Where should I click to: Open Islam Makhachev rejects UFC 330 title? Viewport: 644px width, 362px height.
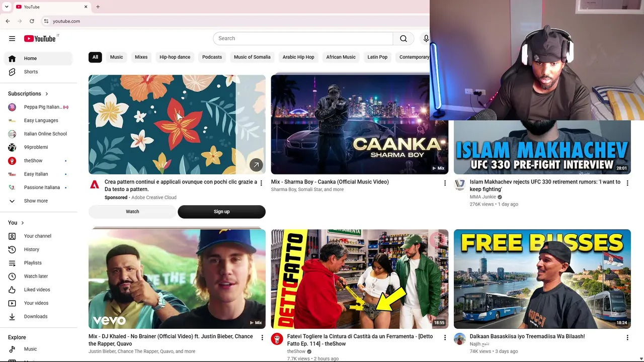pyautogui.click(x=545, y=186)
